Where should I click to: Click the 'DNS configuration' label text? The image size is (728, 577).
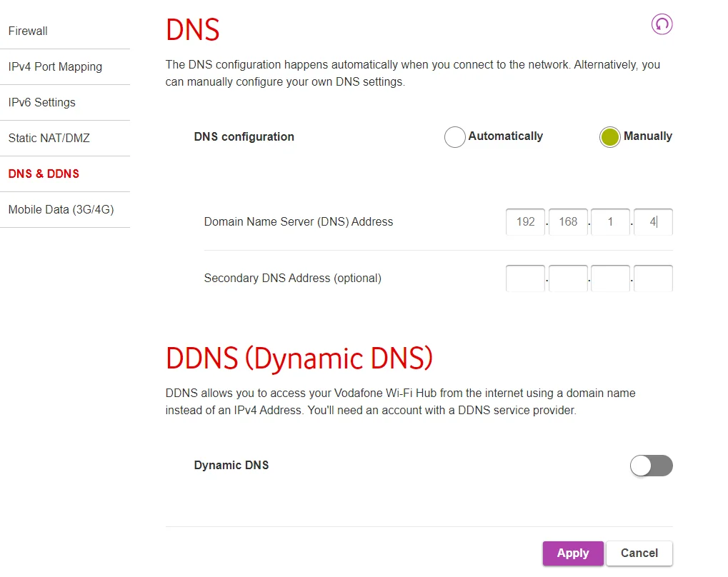(x=244, y=137)
